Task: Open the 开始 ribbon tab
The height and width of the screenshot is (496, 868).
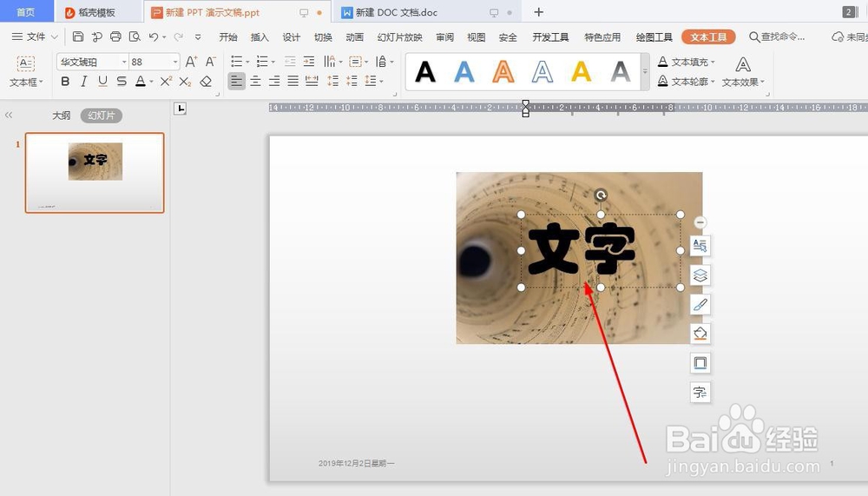Action: pyautogui.click(x=228, y=37)
